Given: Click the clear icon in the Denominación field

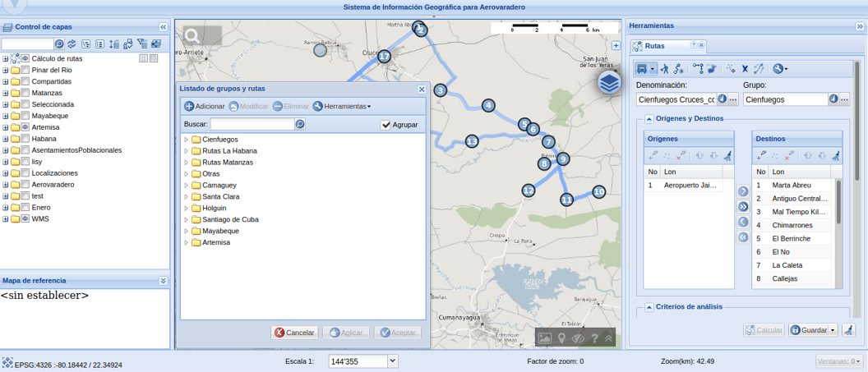Looking at the screenshot, I should coord(722,99).
